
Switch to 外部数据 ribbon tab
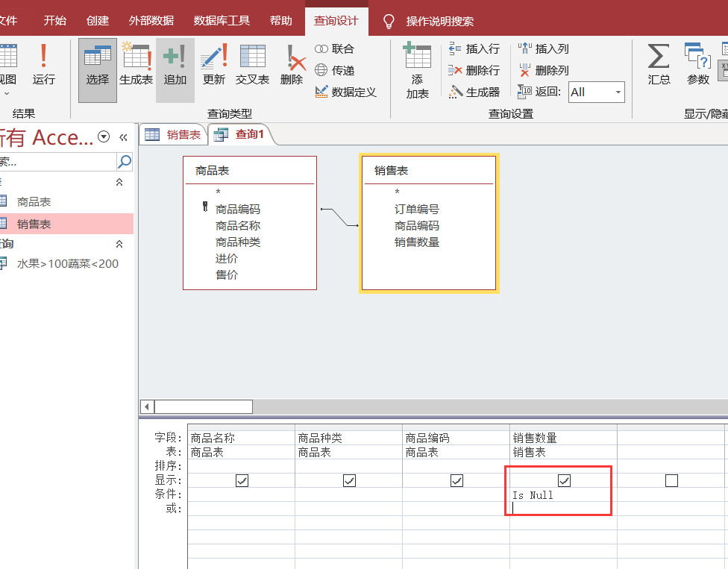click(x=151, y=21)
